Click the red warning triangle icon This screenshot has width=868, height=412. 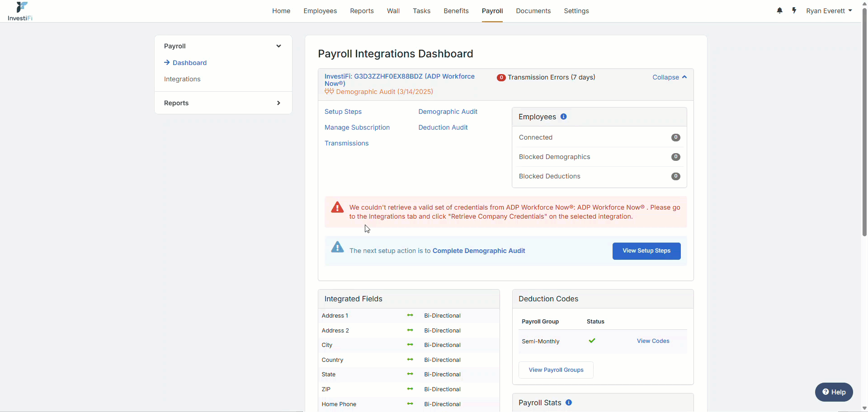pyautogui.click(x=337, y=207)
